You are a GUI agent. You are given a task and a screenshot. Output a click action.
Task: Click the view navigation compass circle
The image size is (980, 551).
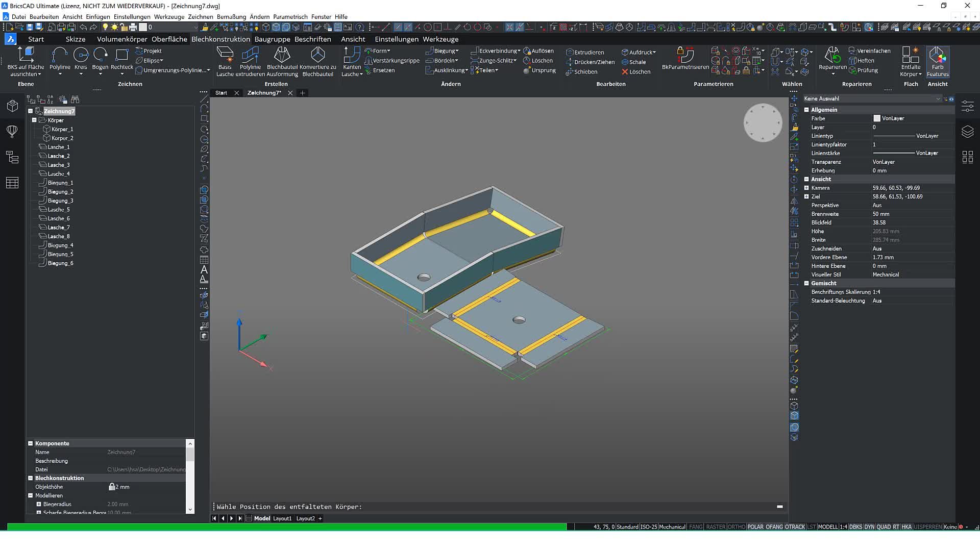[x=763, y=123]
